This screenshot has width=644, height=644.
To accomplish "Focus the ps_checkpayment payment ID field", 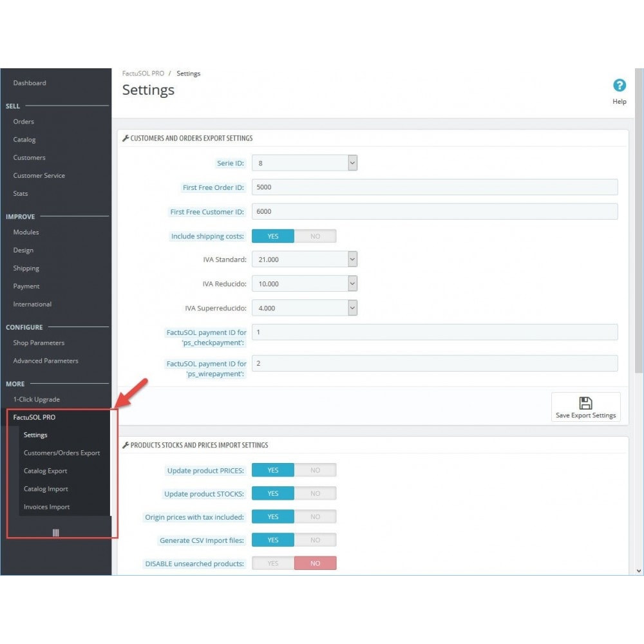I will (435, 332).
